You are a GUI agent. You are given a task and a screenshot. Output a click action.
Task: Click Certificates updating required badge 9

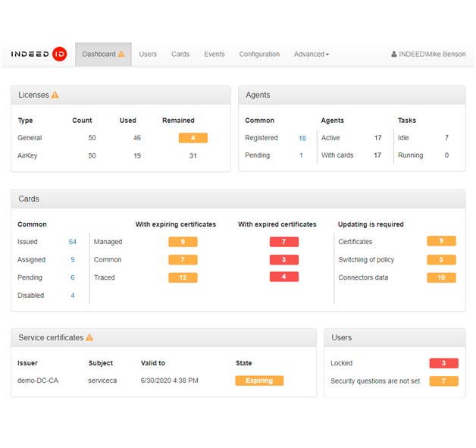pos(441,241)
